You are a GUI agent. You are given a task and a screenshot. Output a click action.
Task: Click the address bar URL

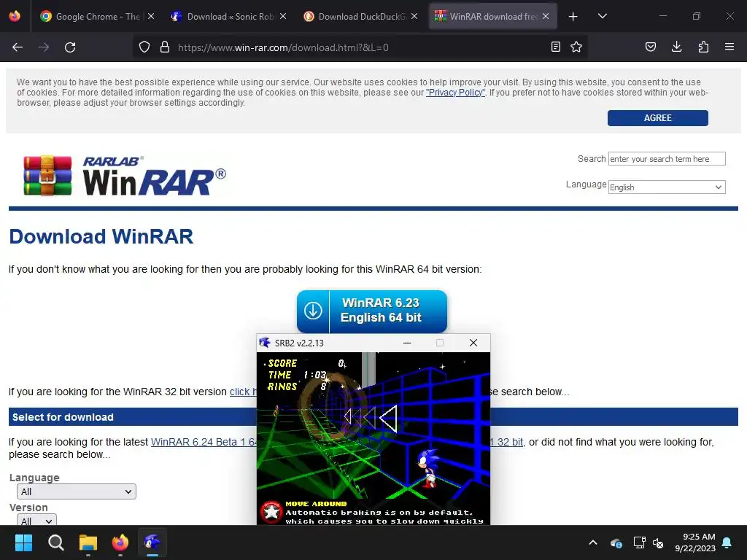tap(284, 47)
